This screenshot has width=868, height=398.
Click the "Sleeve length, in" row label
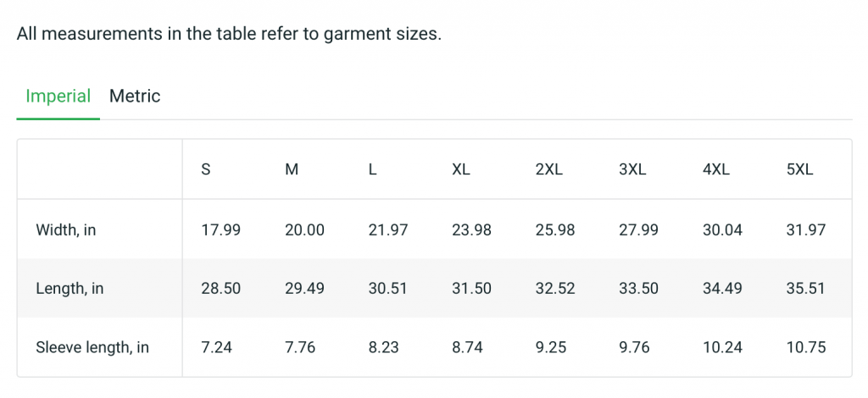[92, 347]
